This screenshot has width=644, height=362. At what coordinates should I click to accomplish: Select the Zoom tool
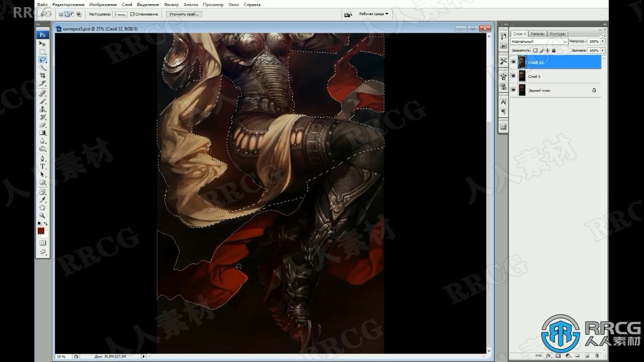click(43, 215)
